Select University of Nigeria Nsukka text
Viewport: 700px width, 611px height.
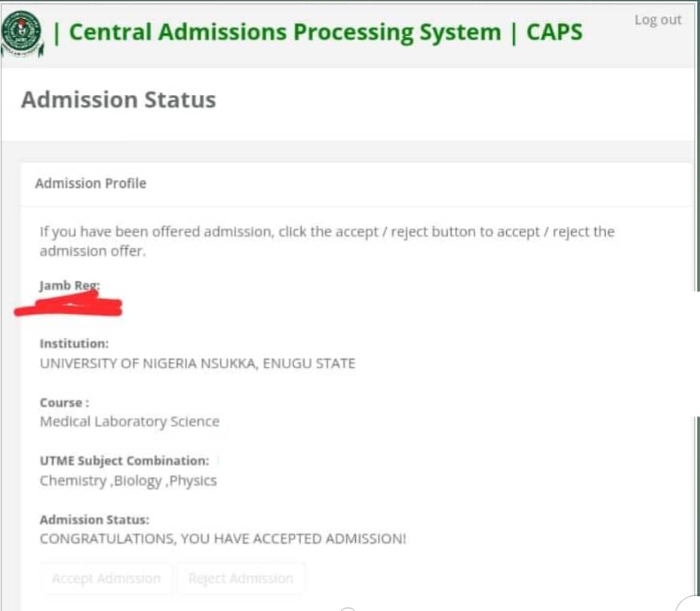coord(197,364)
